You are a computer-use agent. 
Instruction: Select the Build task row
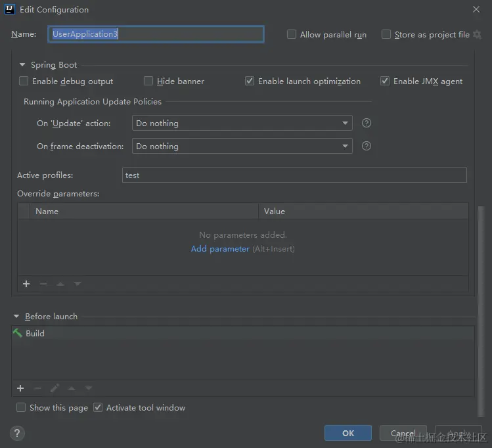[243, 333]
